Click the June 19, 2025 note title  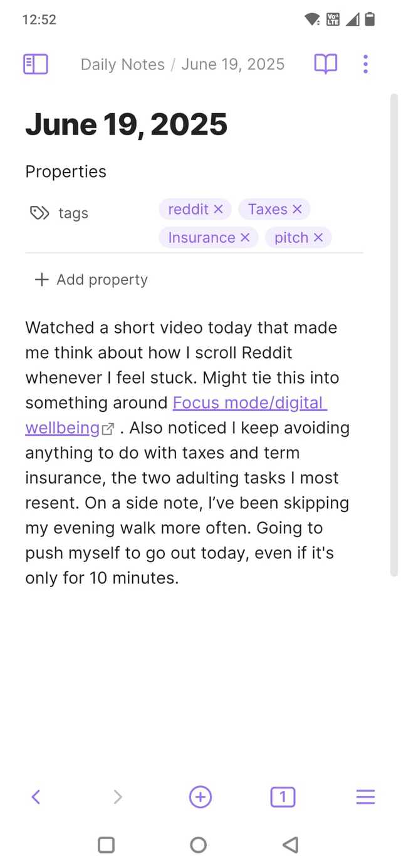tap(126, 125)
